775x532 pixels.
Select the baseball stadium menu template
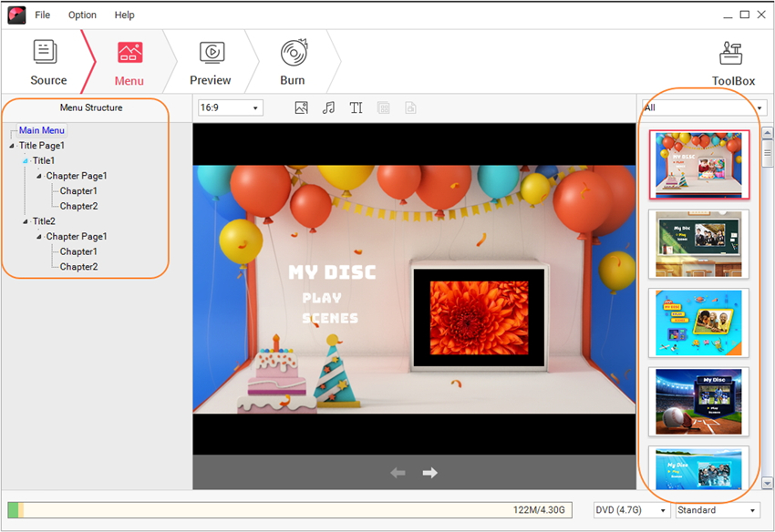(698, 401)
